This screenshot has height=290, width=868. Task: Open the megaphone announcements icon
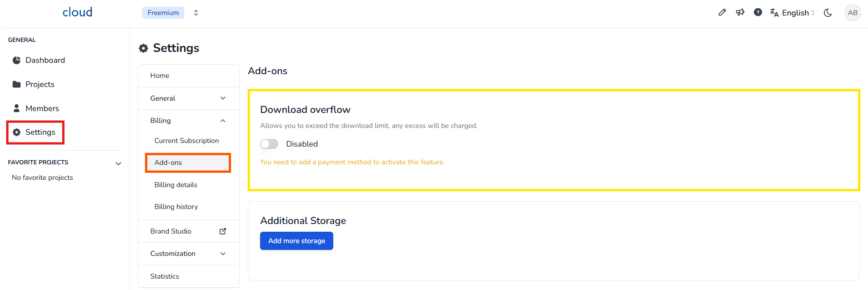(x=740, y=12)
